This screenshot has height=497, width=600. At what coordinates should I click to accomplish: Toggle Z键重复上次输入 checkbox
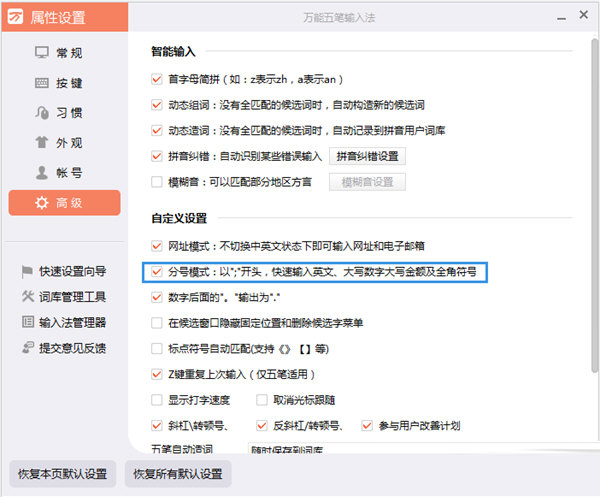click(x=157, y=374)
